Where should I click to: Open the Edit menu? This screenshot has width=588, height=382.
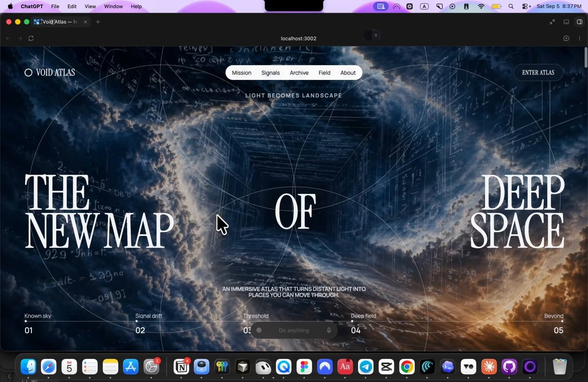click(x=72, y=6)
